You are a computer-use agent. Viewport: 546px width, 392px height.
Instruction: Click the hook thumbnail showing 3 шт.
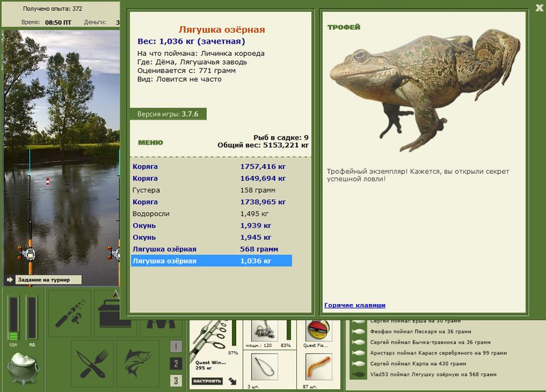click(265, 367)
